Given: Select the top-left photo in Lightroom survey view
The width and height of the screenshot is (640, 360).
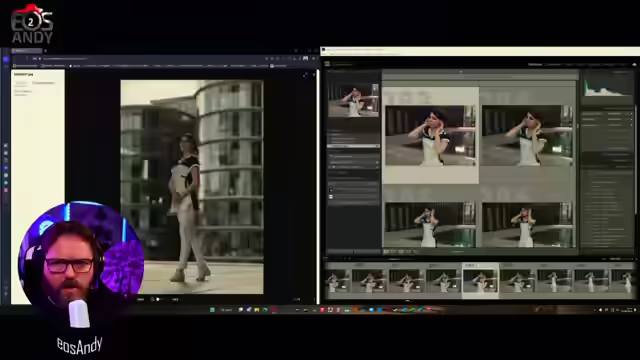Looking at the screenshot, I should point(430,136).
